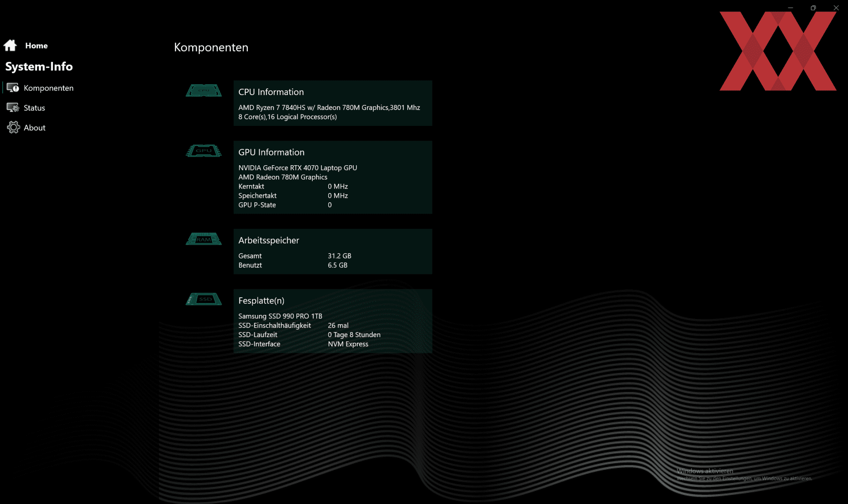Open the Home menu label
Viewport: 848px width, 504px height.
point(36,45)
